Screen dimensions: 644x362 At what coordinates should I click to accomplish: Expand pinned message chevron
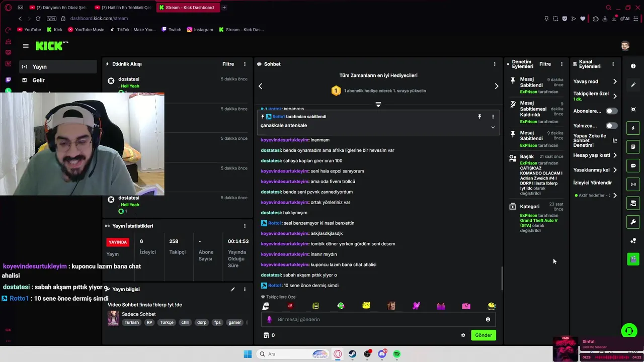tap(493, 127)
